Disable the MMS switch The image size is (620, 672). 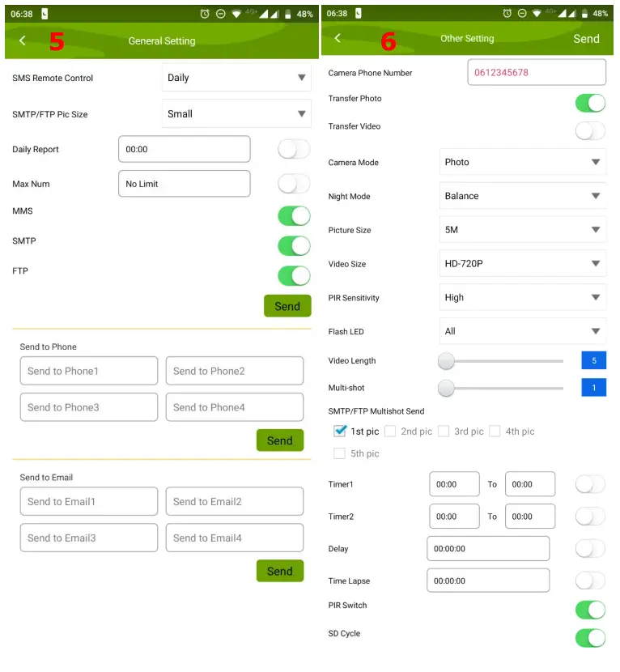click(x=294, y=215)
